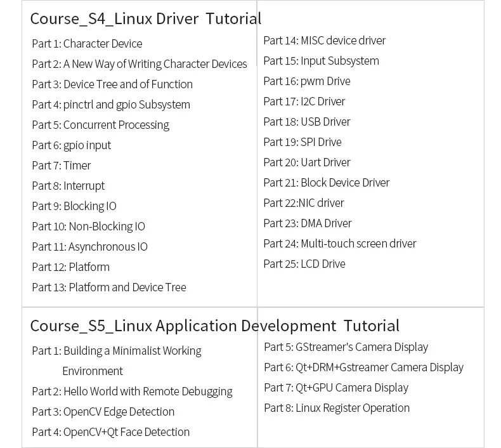Open Part 4: pinctrl and gpio Subsystem

point(111,105)
